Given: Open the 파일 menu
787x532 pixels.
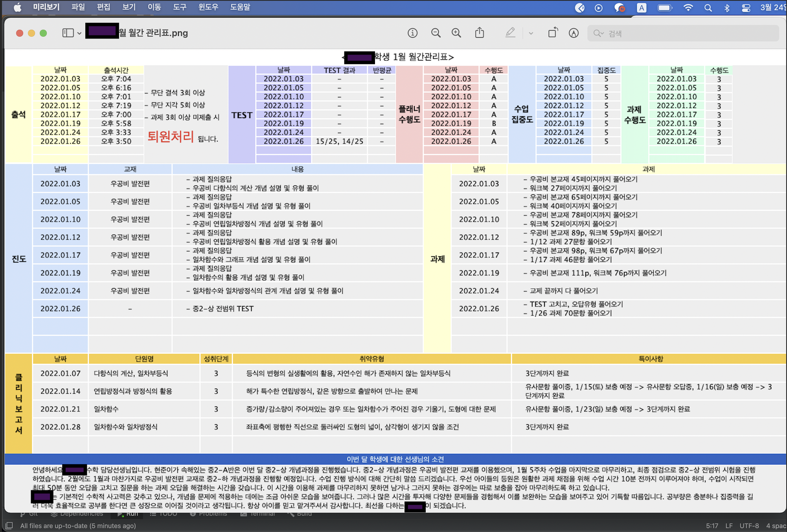Looking at the screenshot, I should [78, 7].
